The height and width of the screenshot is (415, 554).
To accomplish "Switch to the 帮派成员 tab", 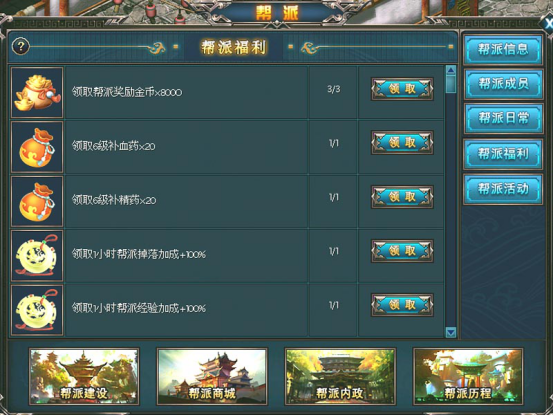I will (503, 84).
